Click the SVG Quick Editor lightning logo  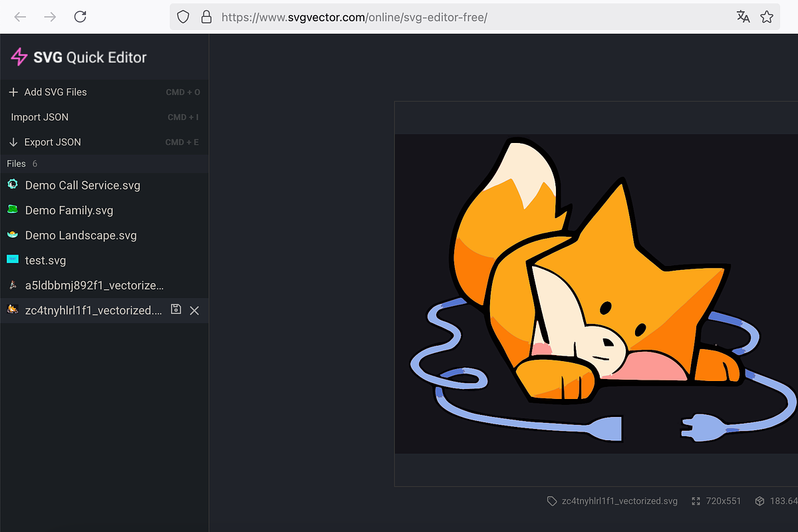[19, 57]
